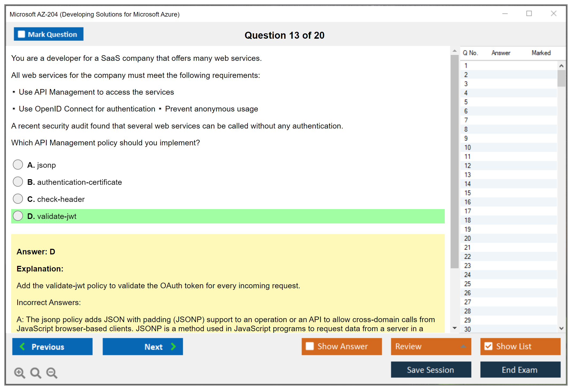Click question pane scroll-down arrow
The image size is (574, 392).
(455, 328)
